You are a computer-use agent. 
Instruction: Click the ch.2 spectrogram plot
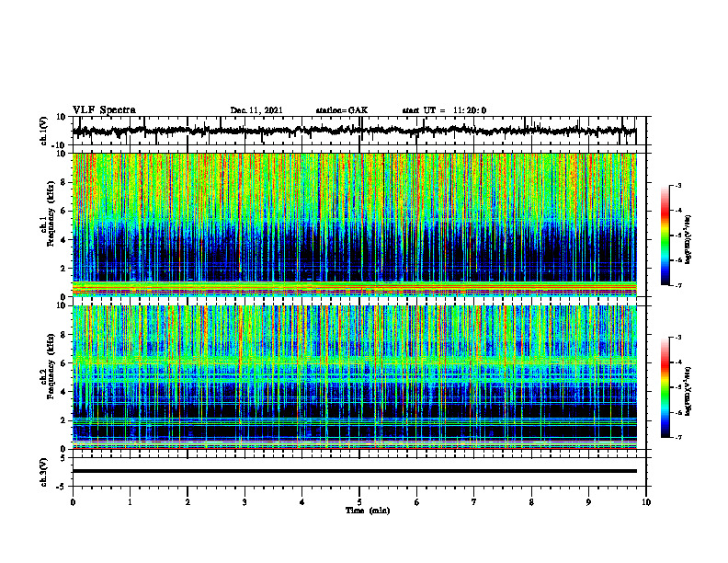point(354,377)
